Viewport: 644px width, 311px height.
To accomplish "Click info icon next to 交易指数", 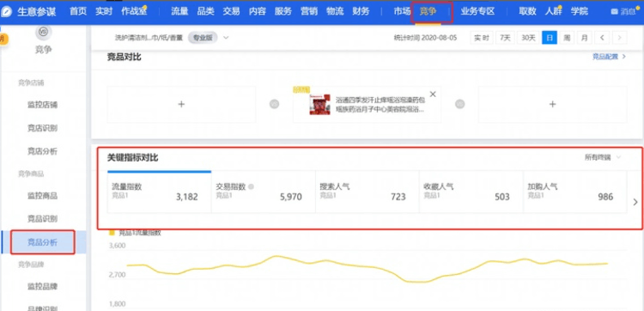I will pos(251,186).
